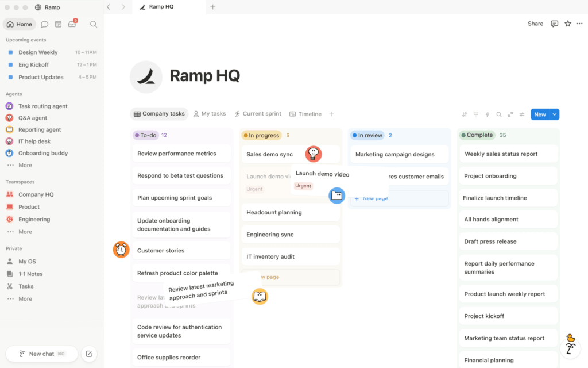The image size is (588, 368).
Task: Click the filter lines icon
Action: click(476, 114)
